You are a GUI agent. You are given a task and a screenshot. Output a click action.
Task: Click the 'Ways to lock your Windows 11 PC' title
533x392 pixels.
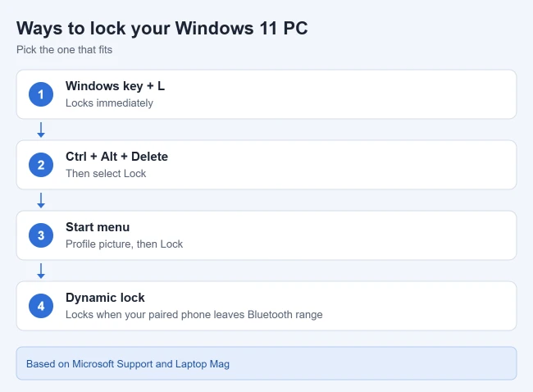[162, 28]
